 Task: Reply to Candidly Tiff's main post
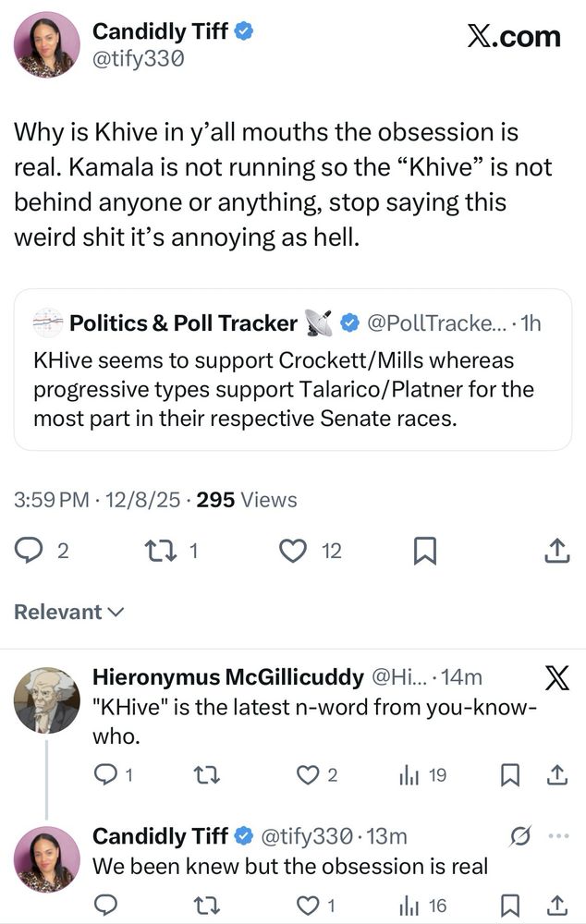pos(30,552)
